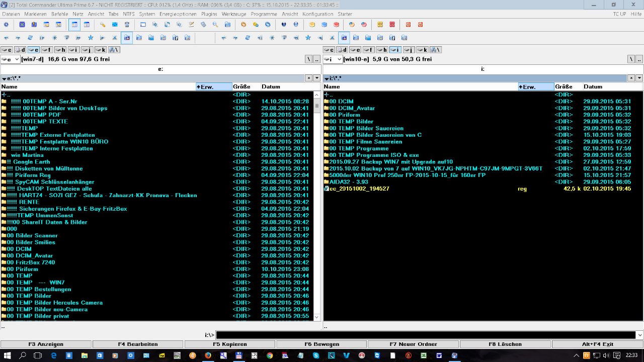The image size is (644, 362).
Task: Sort left pane by Datum column
Action: (286, 87)
